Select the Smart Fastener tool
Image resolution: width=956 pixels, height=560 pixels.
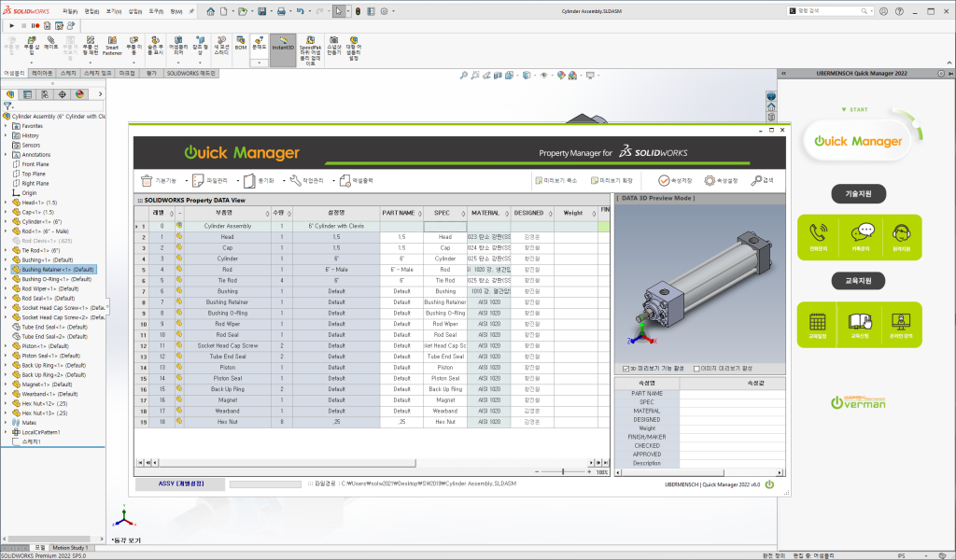(x=112, y=46)
